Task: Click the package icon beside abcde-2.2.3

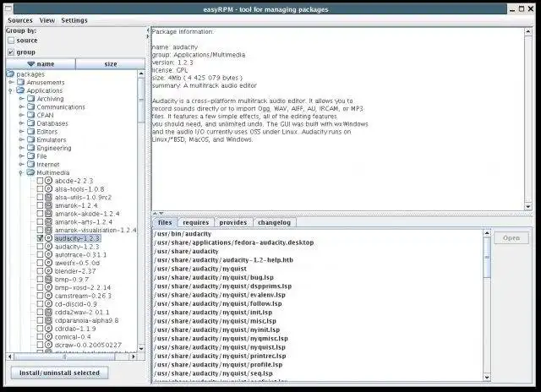Action: (49, 181)
